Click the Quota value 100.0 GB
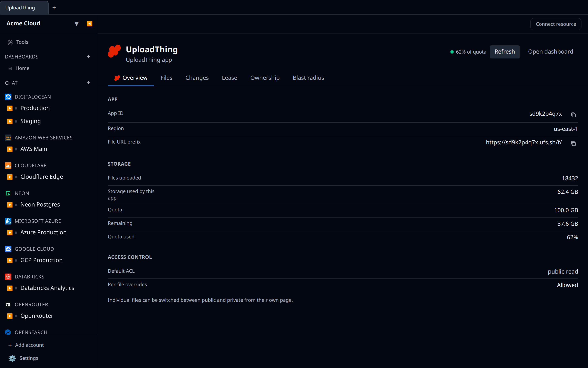This screenshot has width=588, height=368. pyautogui.click(x=566, y=210)
